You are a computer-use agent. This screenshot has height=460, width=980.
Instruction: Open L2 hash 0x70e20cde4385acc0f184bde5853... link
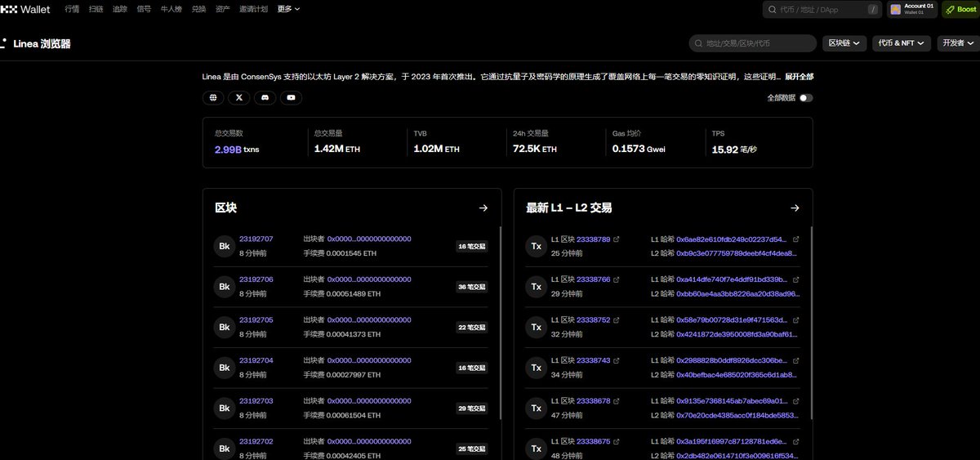(737, 415)
